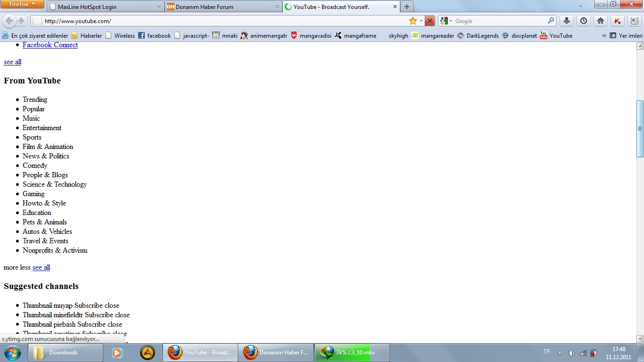Open the mangareader bookmark
The height and width of the screenshot is (362, 644).
click(432, 35)
